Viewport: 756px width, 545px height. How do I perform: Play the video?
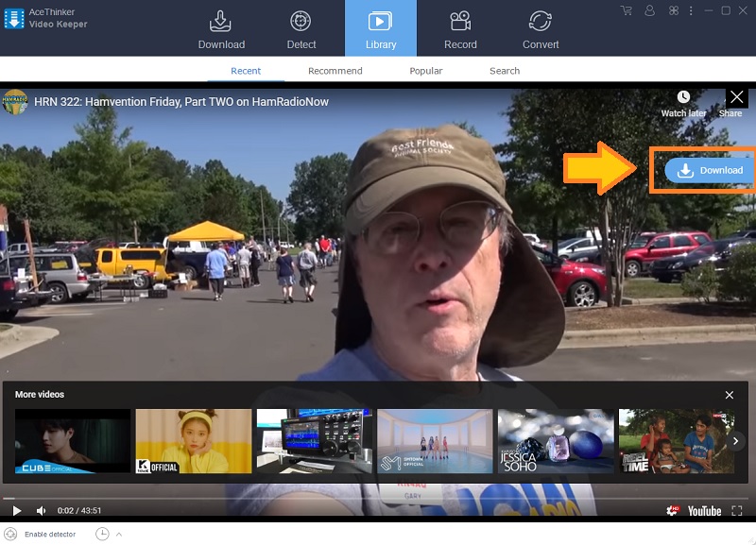[x=16, y=511]
